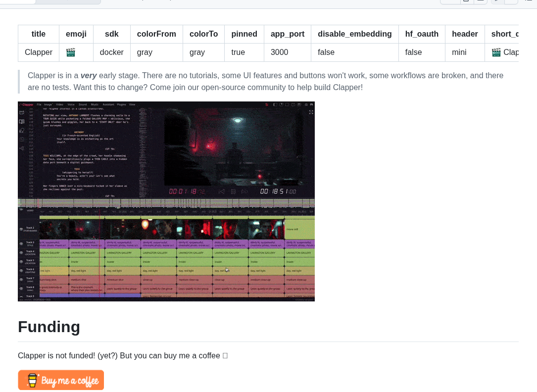Click the "mini" value under header
This screenshot has height=392, width=537.
click(x=459, y=52)
